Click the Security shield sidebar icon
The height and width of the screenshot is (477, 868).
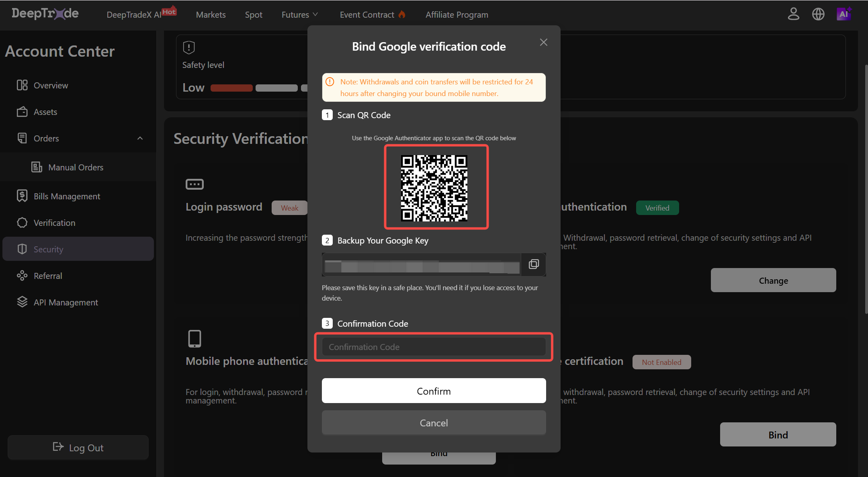pos(22,249)
